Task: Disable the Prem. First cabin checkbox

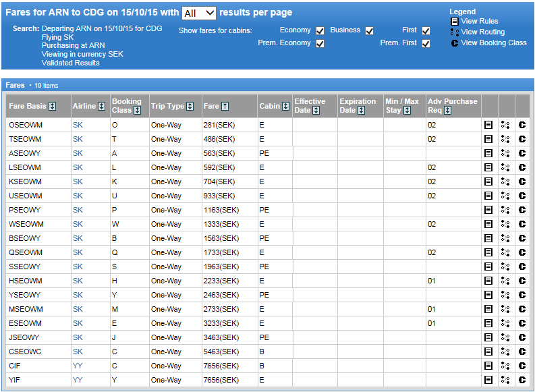Action: [x=426, y=44]
